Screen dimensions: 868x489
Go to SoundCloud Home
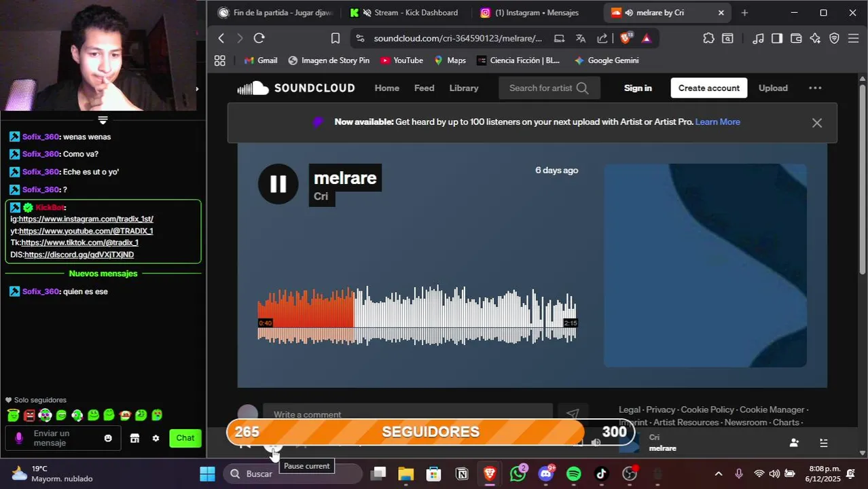tap(387, 88)
